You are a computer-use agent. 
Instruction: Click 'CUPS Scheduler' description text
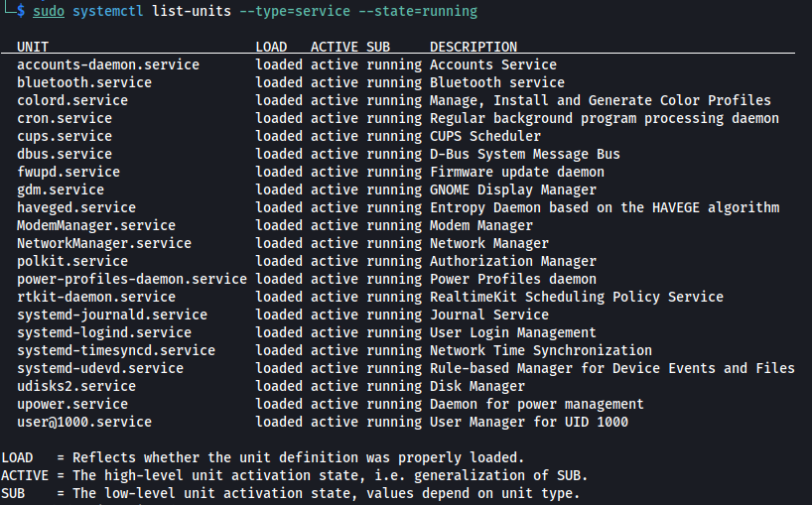(x=485, y=136)
